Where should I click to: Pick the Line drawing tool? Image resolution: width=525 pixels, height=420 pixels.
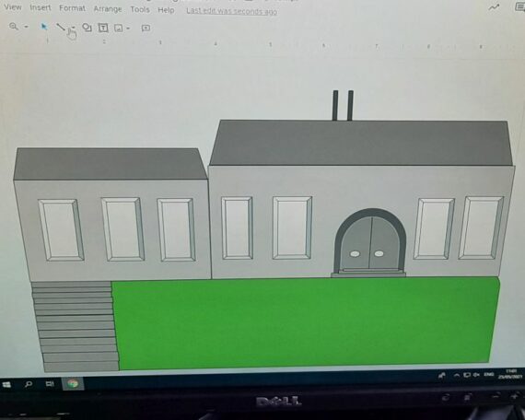[x=60, y=27]
